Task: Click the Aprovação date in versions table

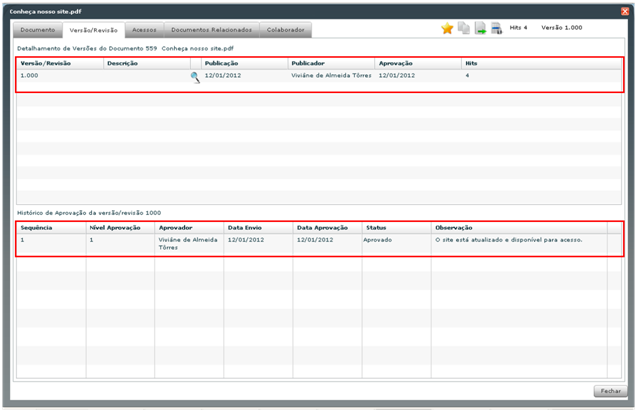Action: tap(396, 76)
